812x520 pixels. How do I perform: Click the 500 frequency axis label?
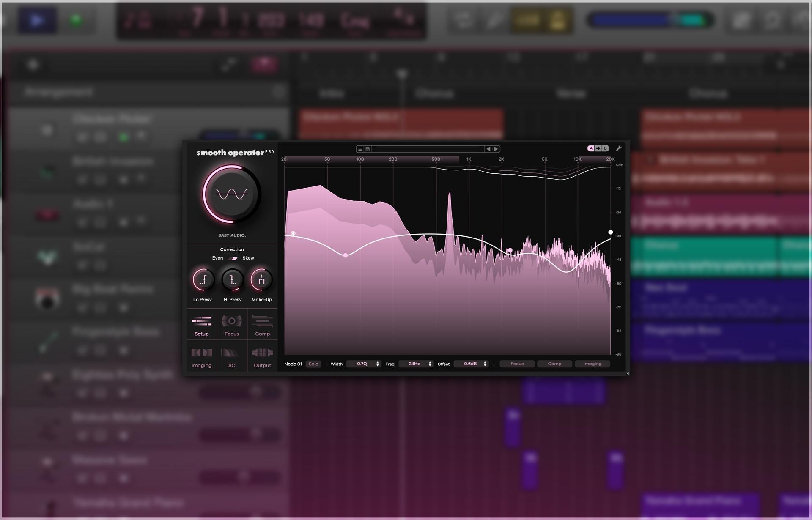436,159
